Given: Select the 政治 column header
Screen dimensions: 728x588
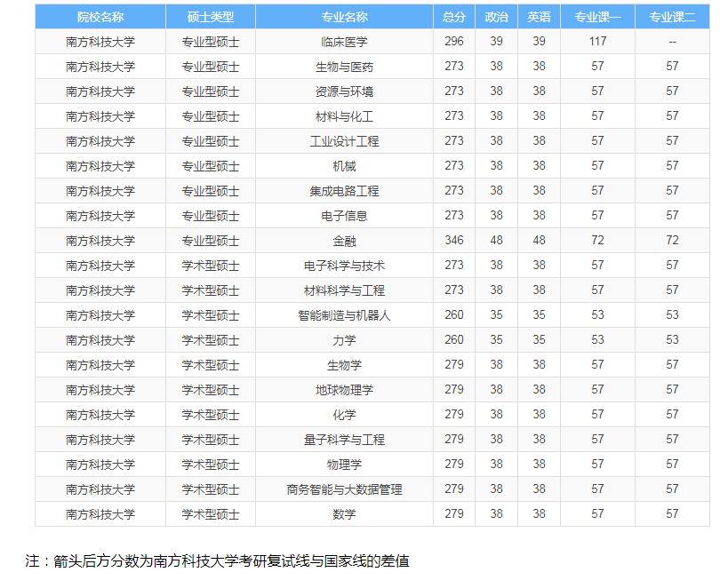Looking at the screenshot, I should pos(496,17).
